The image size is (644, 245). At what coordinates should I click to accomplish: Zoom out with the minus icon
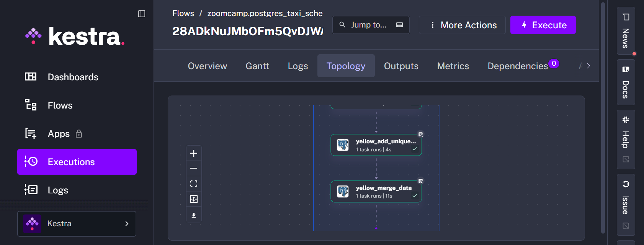194,168
